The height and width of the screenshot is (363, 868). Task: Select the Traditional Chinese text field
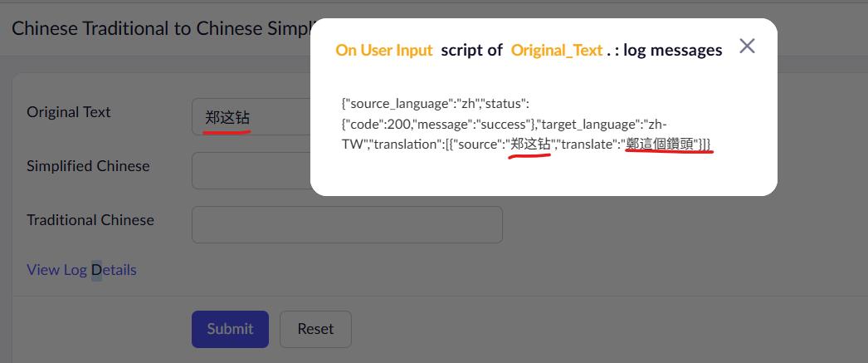point(347,224)
